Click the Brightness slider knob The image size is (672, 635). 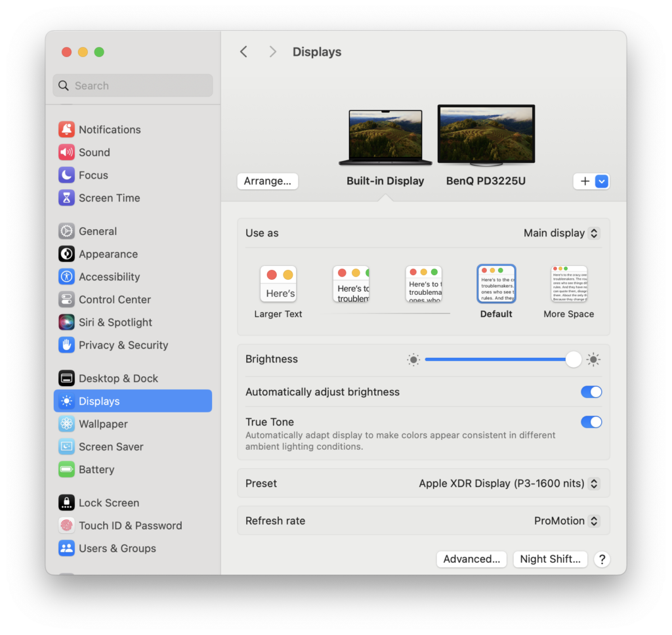pos(574,359)
